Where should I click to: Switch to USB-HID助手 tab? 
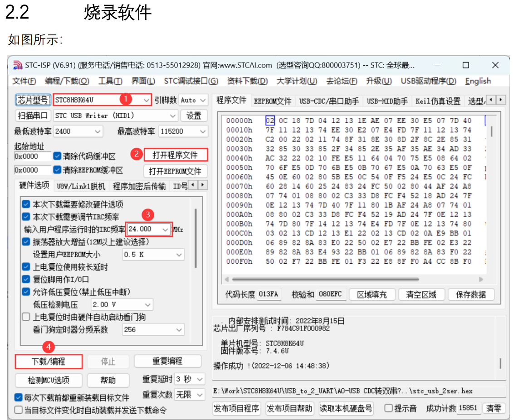click(x=387, y=101)
